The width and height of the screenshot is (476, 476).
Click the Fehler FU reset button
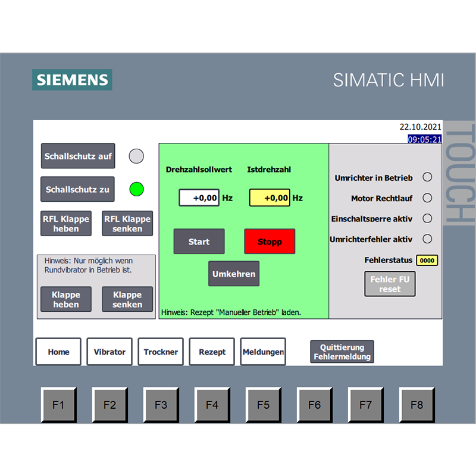390,284
